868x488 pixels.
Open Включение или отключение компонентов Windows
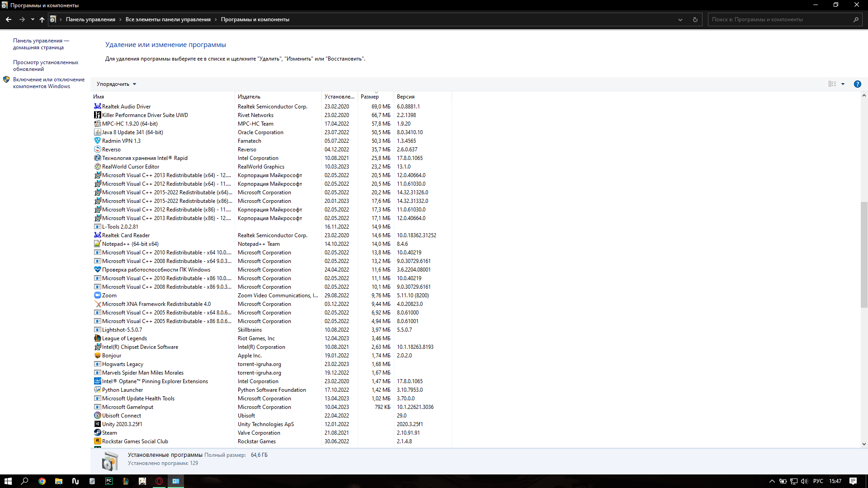pyautogui.click(x=49, y=83)
